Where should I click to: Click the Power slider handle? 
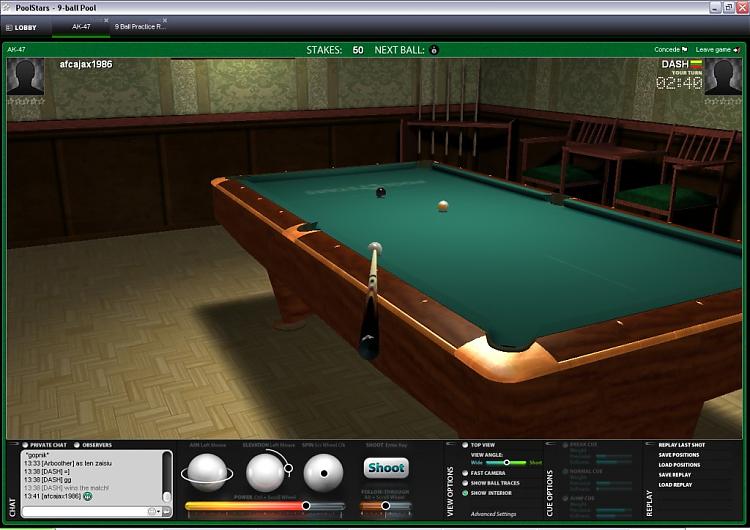tap(306, 506)
